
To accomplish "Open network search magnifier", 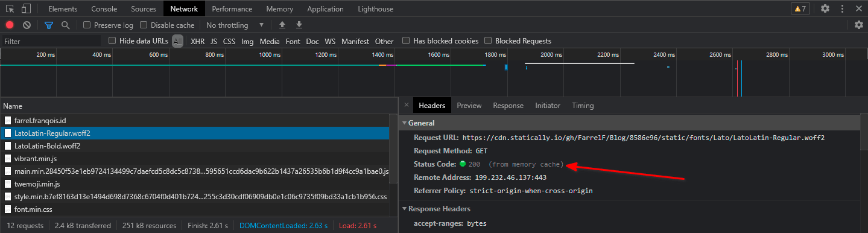I will pos(65,25).
